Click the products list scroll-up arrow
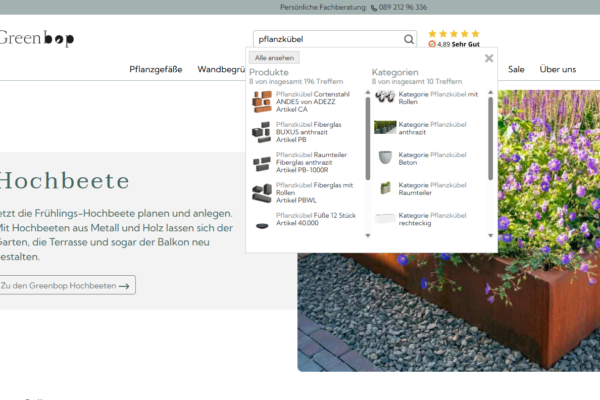 (x=368, y=92)
